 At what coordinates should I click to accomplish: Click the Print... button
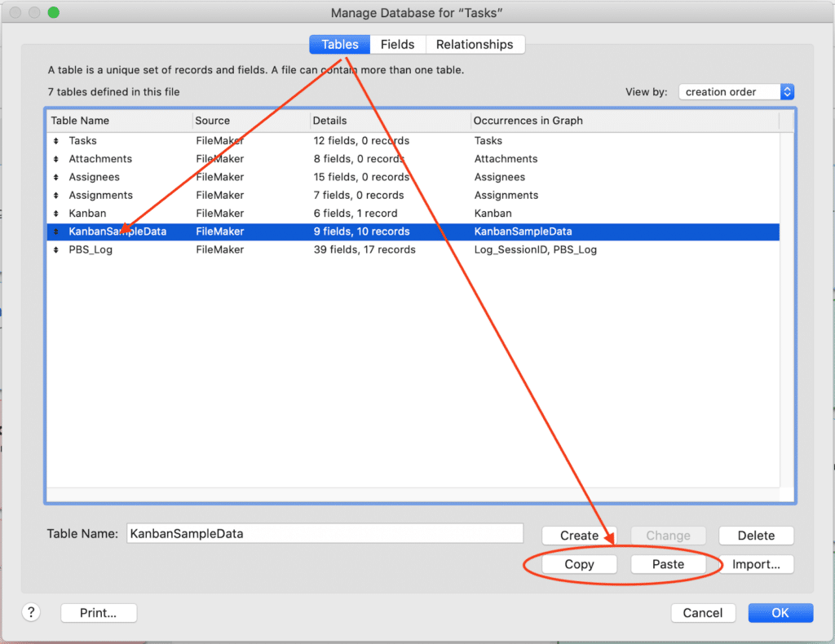click(99, 612)
